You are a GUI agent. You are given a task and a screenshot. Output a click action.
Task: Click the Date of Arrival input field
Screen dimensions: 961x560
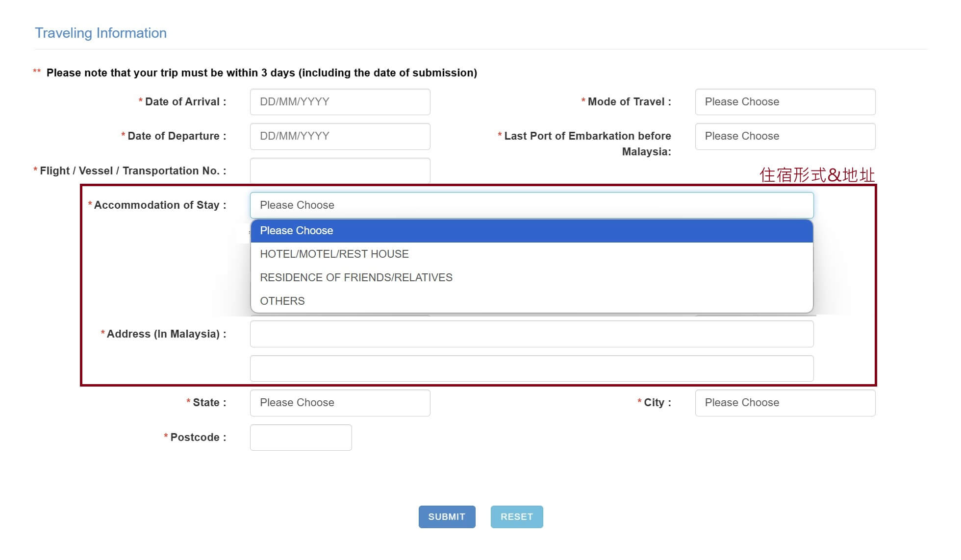(340, 102)
